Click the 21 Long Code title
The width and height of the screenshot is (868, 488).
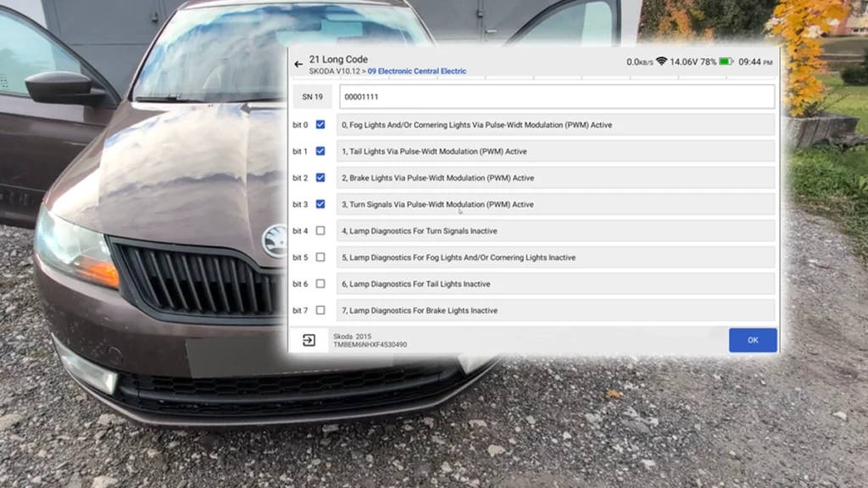pyautogui.click(x=338, y=59)
